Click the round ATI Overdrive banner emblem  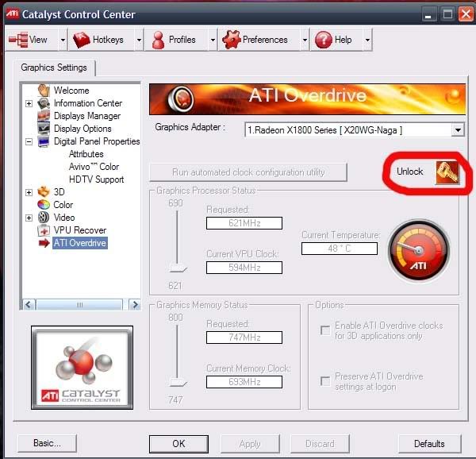(x=181, y=98)
